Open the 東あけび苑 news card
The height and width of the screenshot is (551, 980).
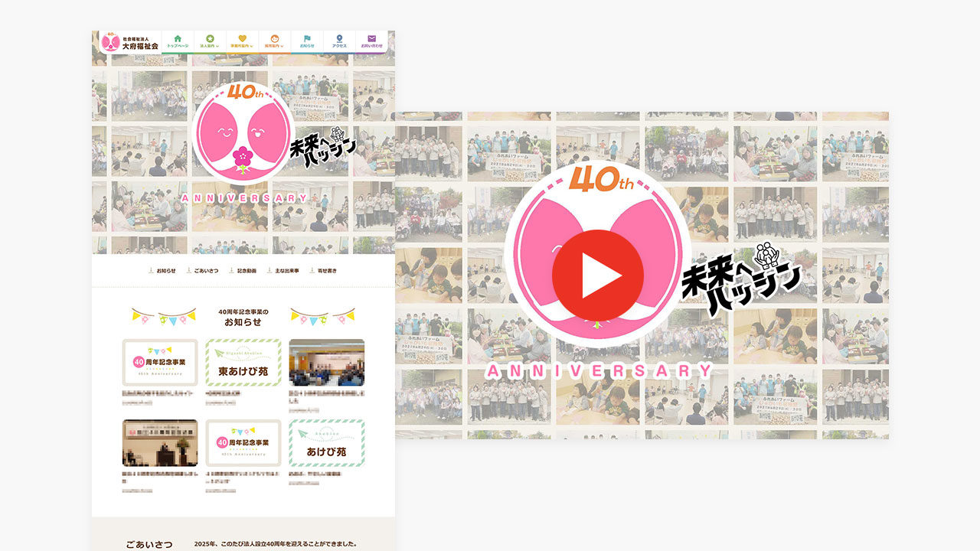click(x=243, y=364)
